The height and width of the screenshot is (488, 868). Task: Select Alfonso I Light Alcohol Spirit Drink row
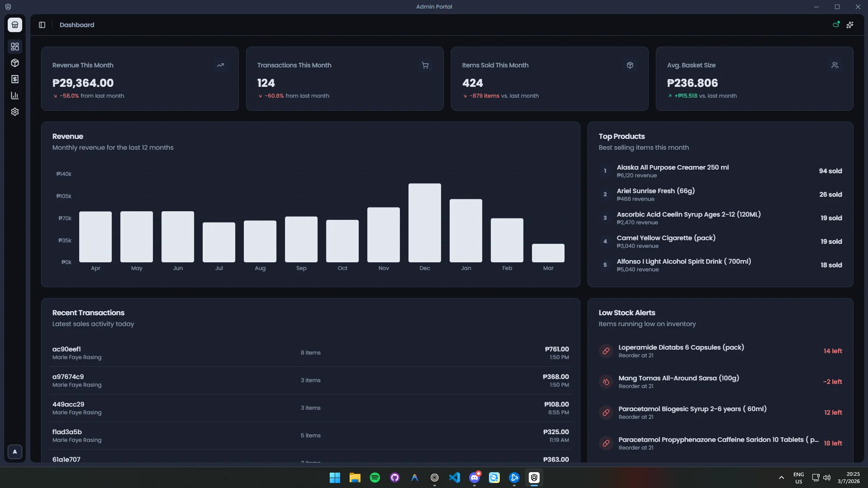pos(721,265)
